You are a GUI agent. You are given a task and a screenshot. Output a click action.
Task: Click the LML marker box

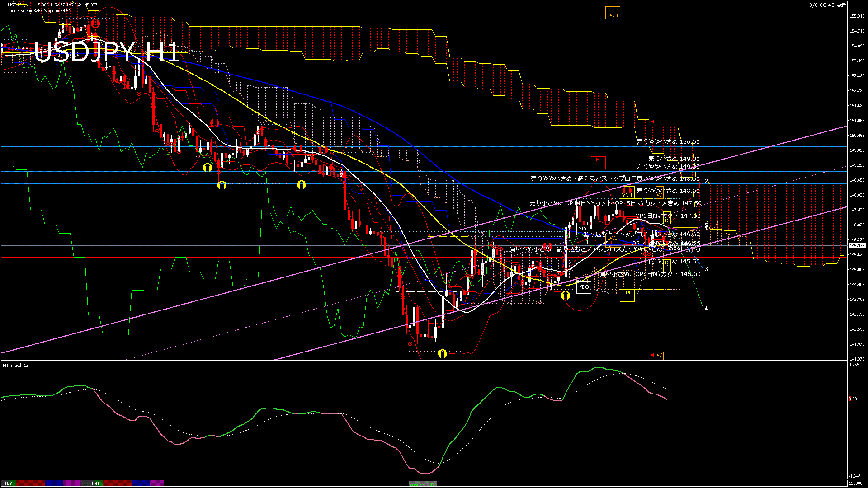pos(598,160)
